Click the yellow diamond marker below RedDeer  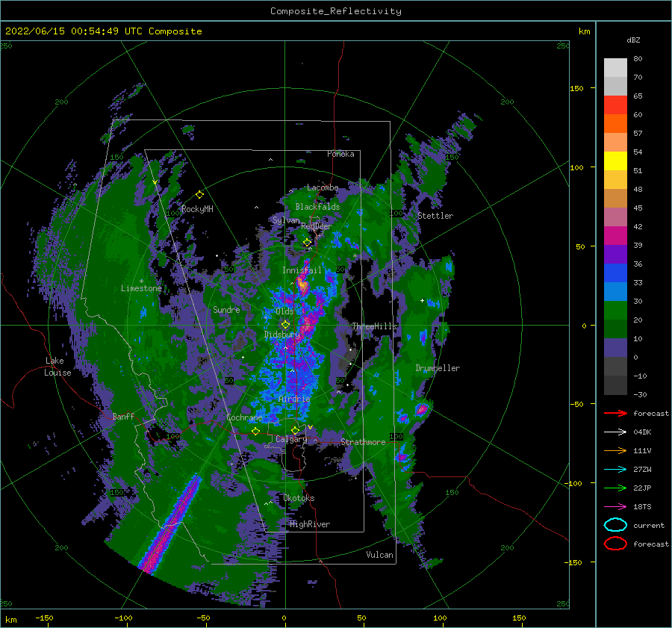307,243
